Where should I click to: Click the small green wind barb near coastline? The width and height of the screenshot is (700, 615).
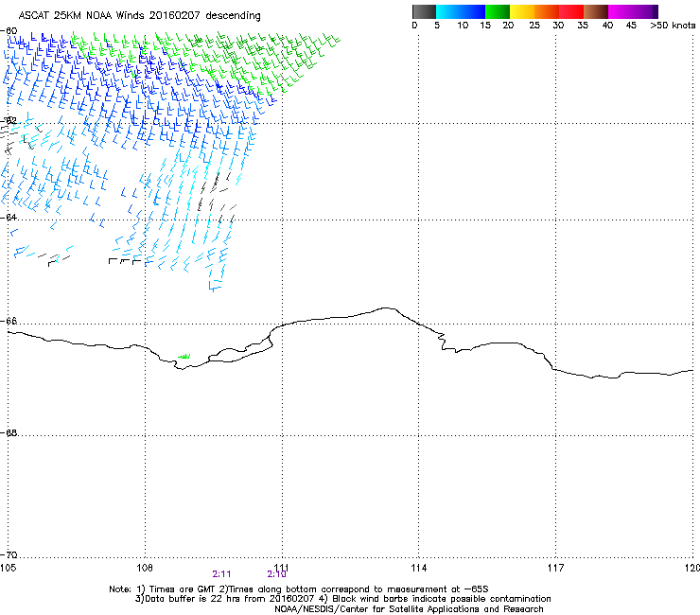tap(184, 356)
